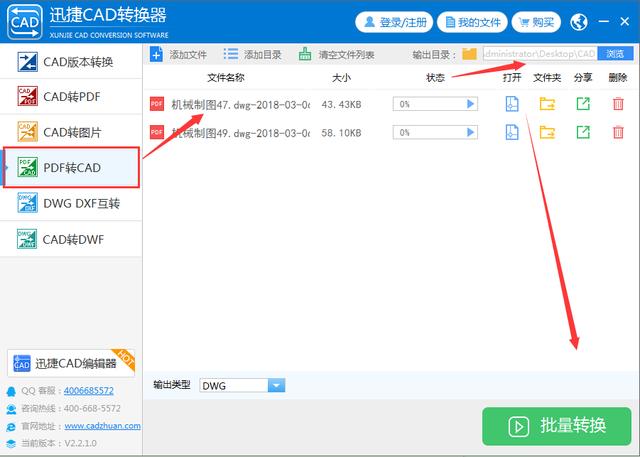
Task: Start converting 机械制图49 with play arrow
Action: [x=471, y=132]
